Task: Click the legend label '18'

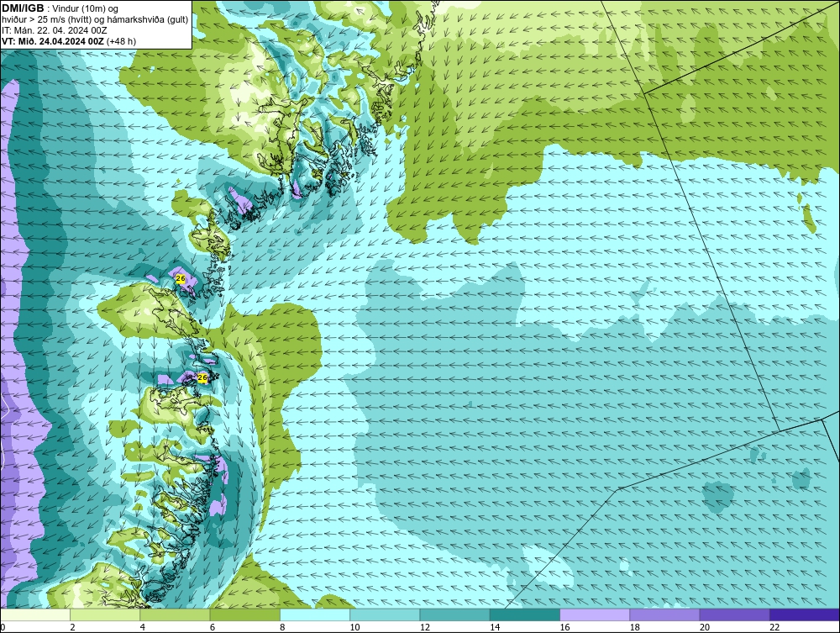Action: [635, 627]
